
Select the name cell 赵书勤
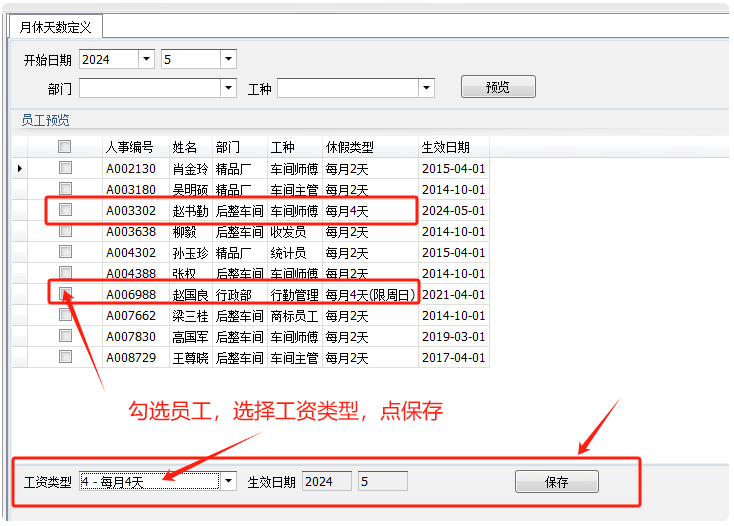pos(191,211)
